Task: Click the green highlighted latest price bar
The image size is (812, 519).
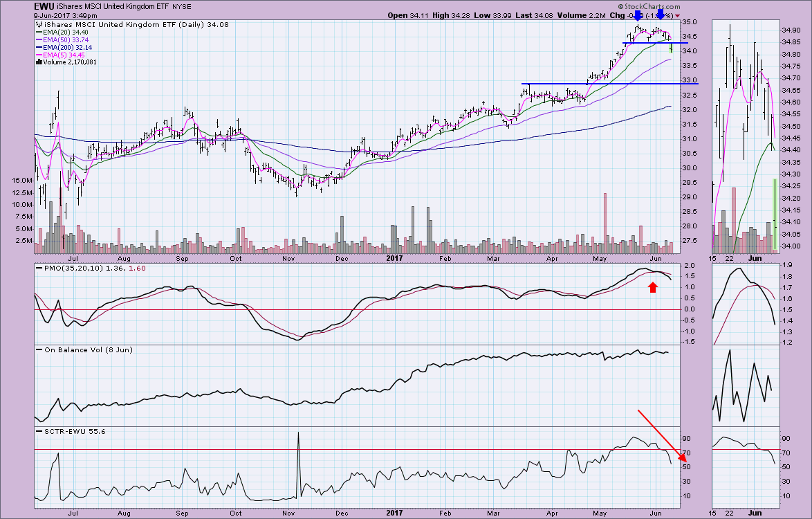Action: [x=671, y=48]
